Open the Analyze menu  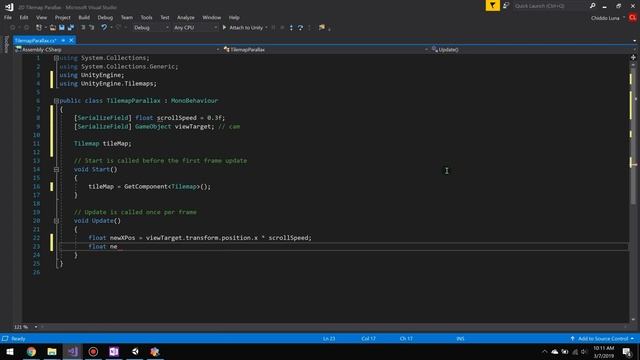[x=186, y=18]
